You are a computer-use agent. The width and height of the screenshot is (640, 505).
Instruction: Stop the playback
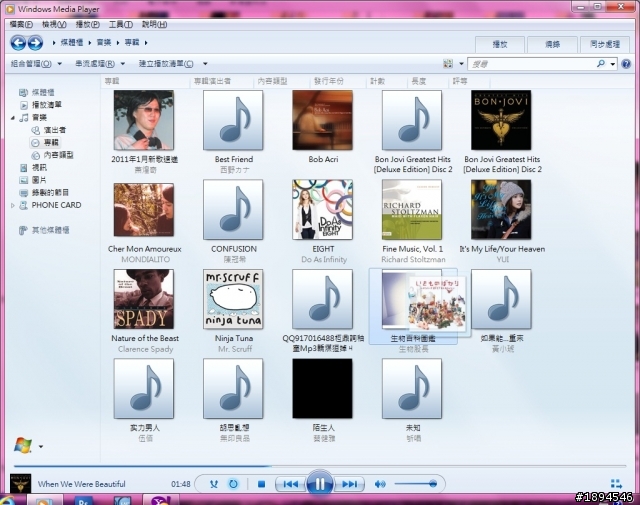tap(262, 484)
